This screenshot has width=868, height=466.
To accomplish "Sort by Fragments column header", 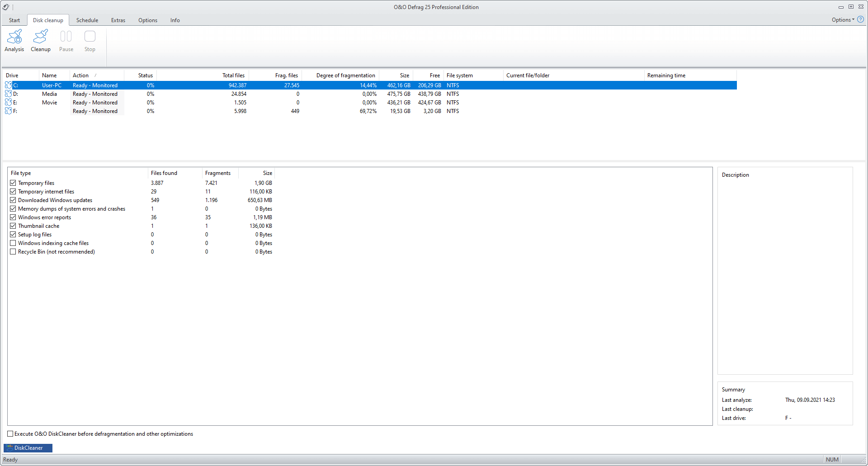I will click(220, 173).
